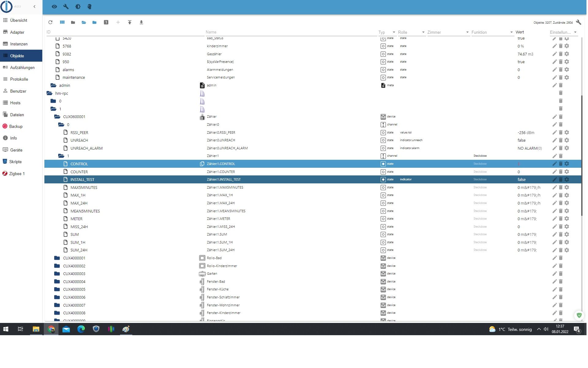The height and width of the screenshot is (368, 588).
Task: Open Chrome from the Windows taskbar
Action: tap(51, 329)
